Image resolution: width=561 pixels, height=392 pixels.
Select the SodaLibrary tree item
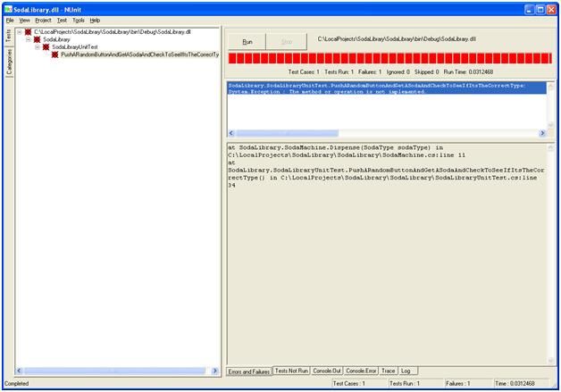pyautogui.click(x=56, y=39)
